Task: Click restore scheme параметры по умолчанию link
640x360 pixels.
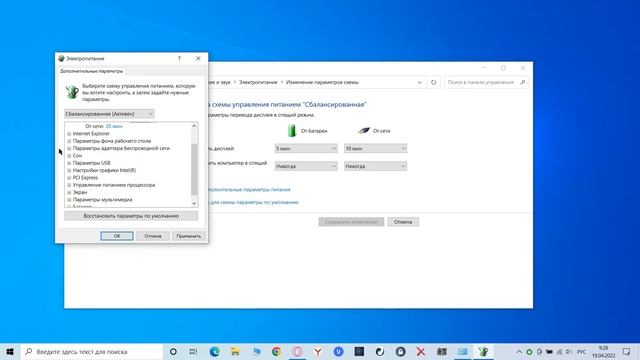Action: (253, 202)
